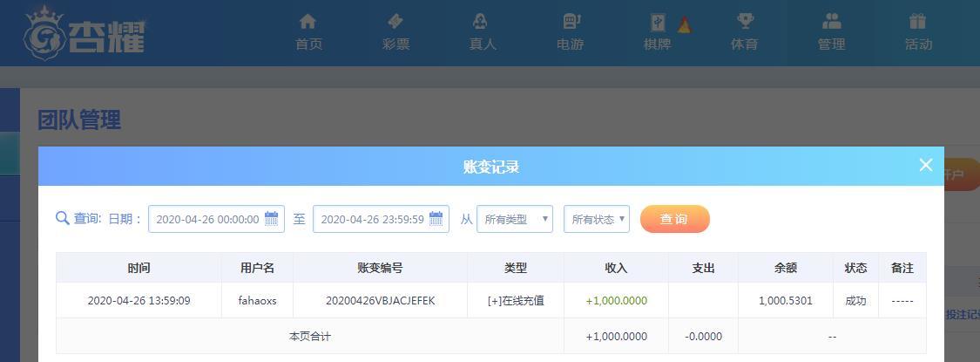Click the orange 查询 button
Image resolution: width=980 pixels, height=362 pixels.
coord(675,219)
